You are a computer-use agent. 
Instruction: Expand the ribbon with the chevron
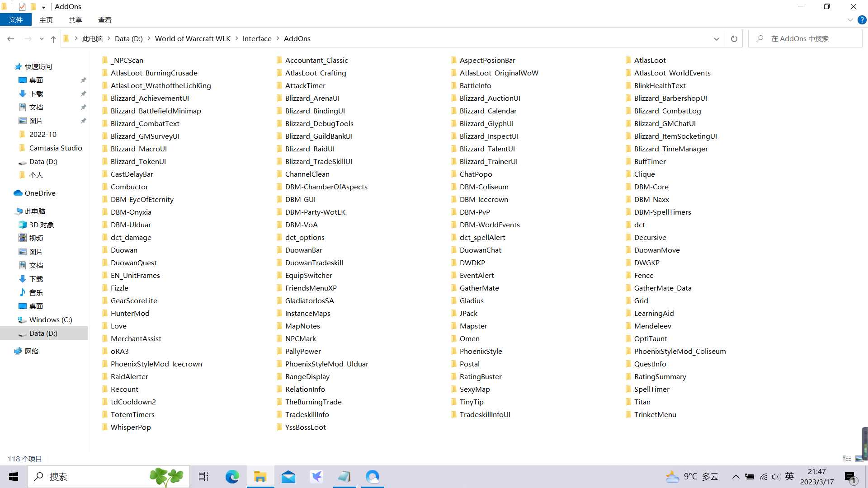click(x=850, y=20)
